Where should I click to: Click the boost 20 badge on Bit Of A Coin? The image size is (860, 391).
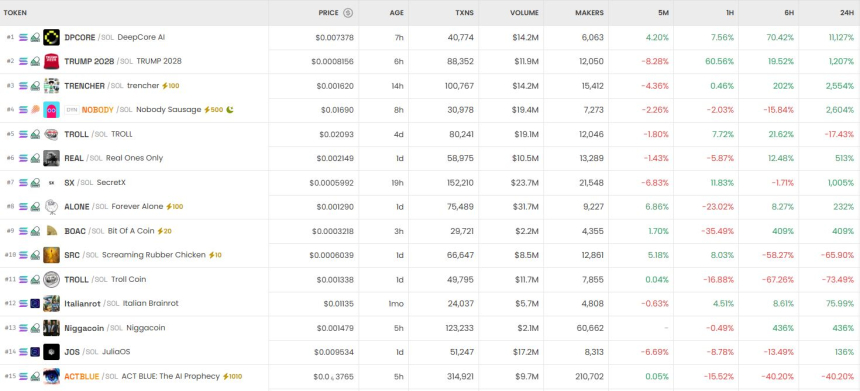click(164, 231)
